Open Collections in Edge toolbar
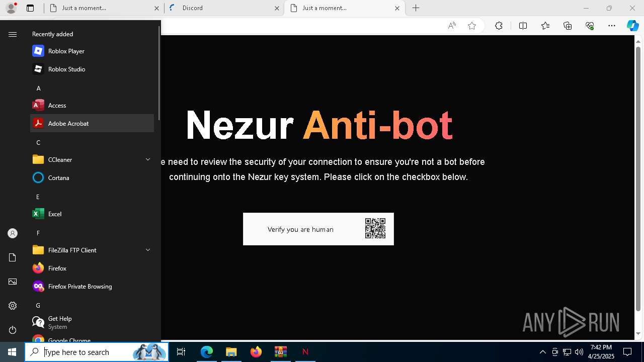 (568, 26)
